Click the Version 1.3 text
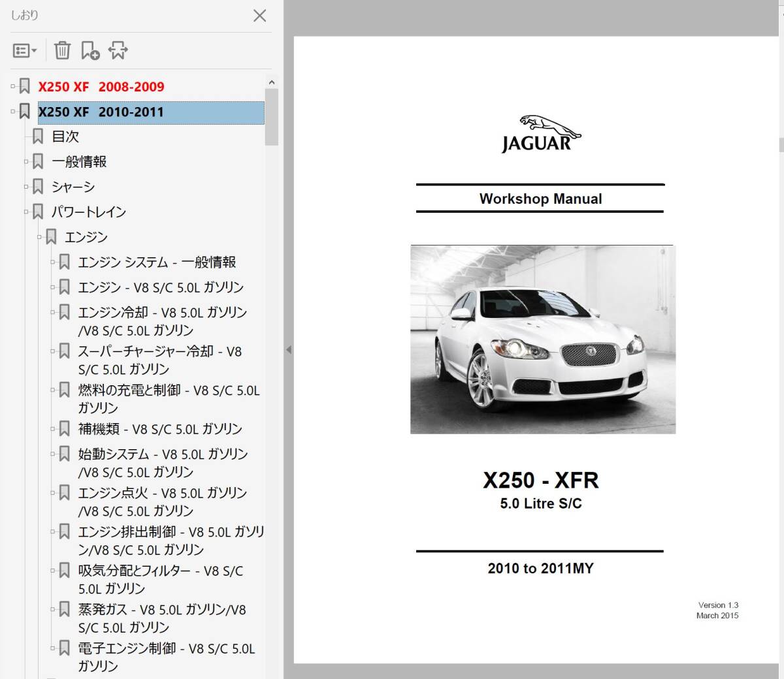The height and width of the screenshot is (679, 784). (718, 605)
